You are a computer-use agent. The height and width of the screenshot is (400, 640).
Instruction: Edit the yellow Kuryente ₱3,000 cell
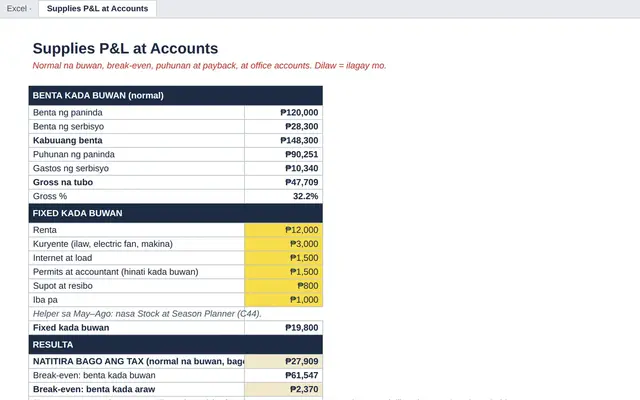tap(284, 244)
